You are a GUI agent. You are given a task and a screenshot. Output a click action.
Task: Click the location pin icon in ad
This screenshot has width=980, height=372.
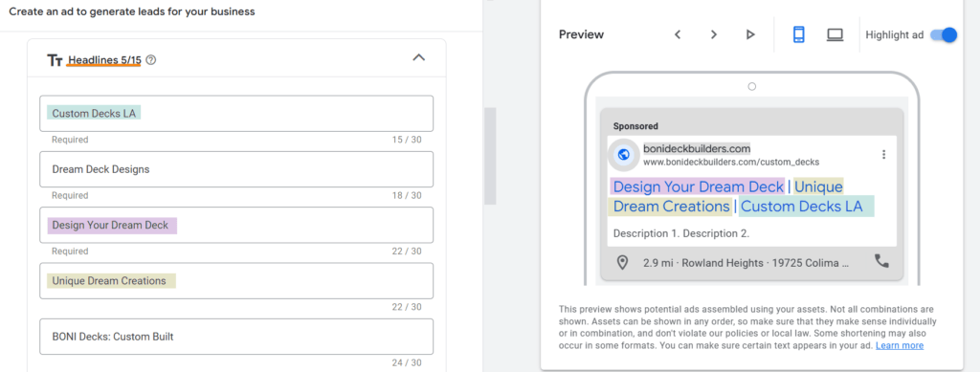click(x=622, y=263)
